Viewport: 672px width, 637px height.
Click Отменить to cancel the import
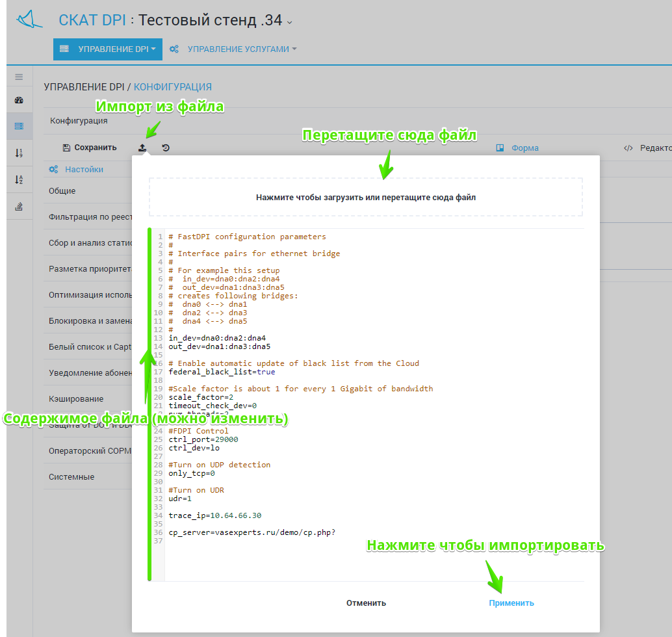366,603
